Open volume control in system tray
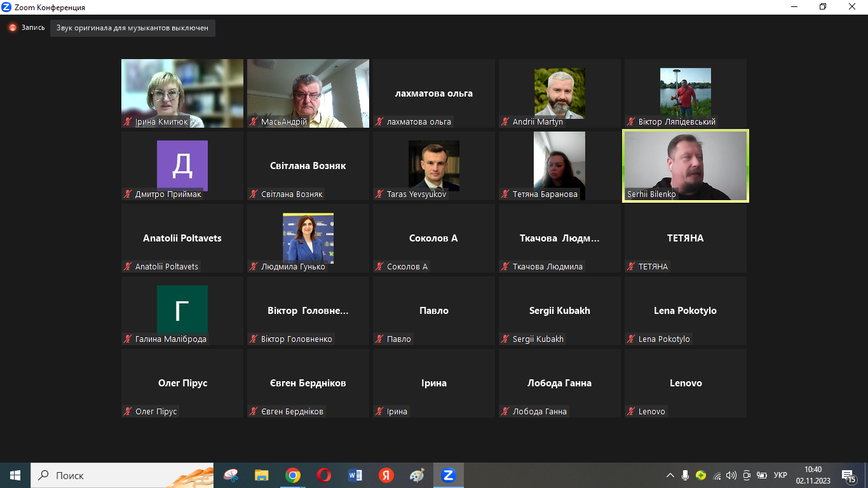This screenshot has height=488, width=868. point(731,475)
